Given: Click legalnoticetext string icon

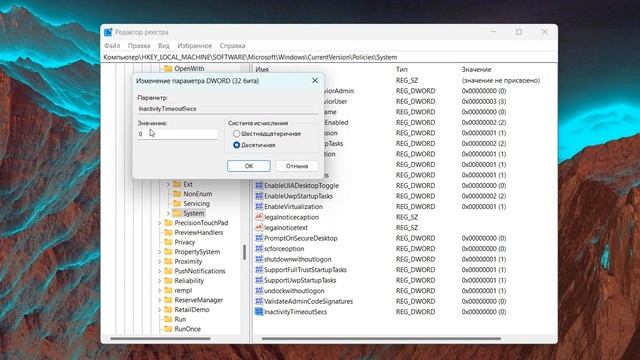Looking at the screenshot, I should [x=259, y=227].
